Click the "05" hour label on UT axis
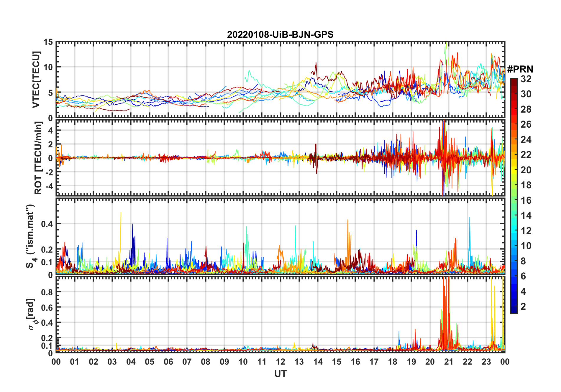Viewport: 561px width, 392px height. point(150,362)
